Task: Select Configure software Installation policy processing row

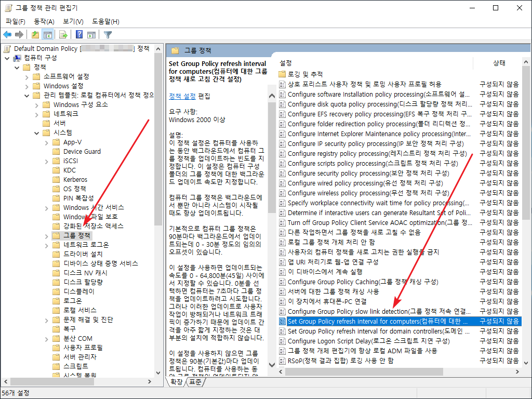Action: 400,95
